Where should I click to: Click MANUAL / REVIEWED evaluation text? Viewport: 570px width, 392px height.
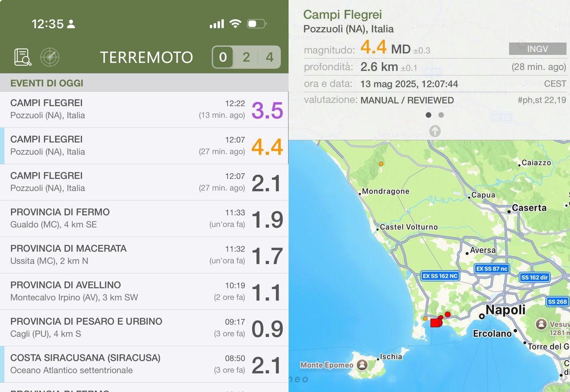(x=407, y=100)
